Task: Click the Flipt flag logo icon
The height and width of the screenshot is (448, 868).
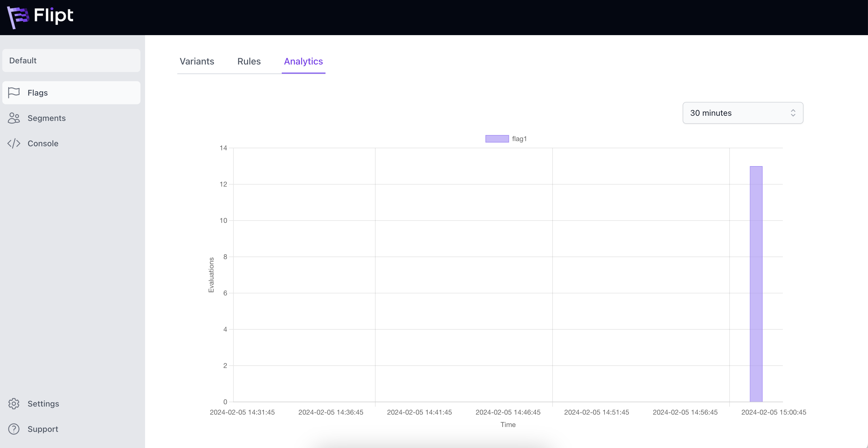Action: pos(18,17)
